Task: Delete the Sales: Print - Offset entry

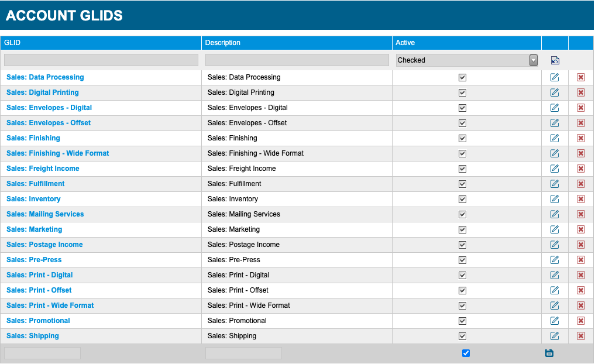Action: click(580, 290)
